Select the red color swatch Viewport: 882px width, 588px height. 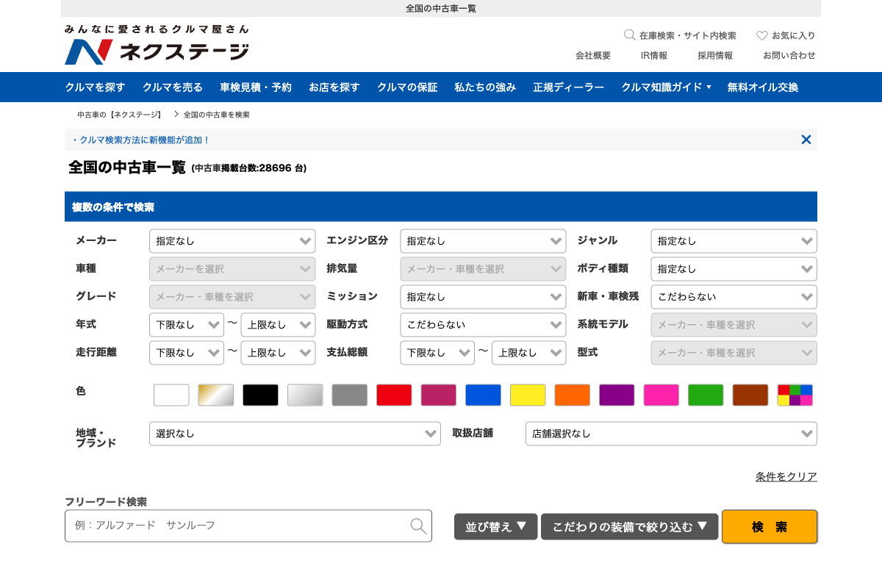pyautogui.click(x=394, y=395)
